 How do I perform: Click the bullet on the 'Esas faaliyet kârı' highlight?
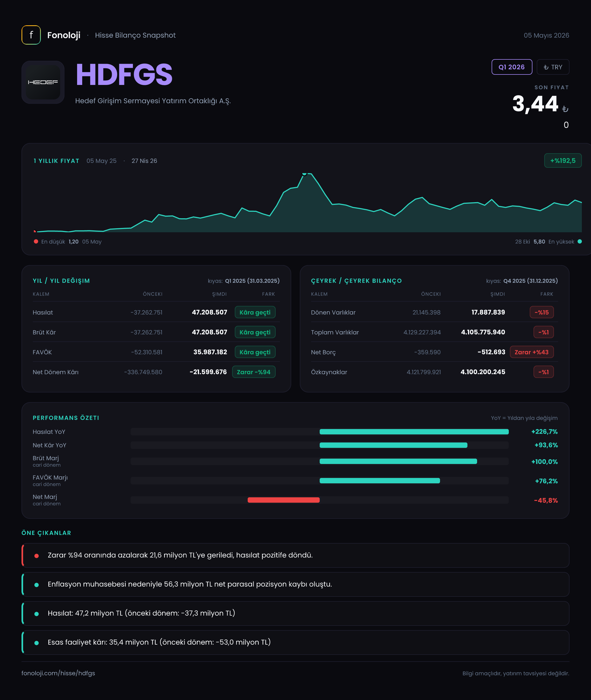pos(37,643)
